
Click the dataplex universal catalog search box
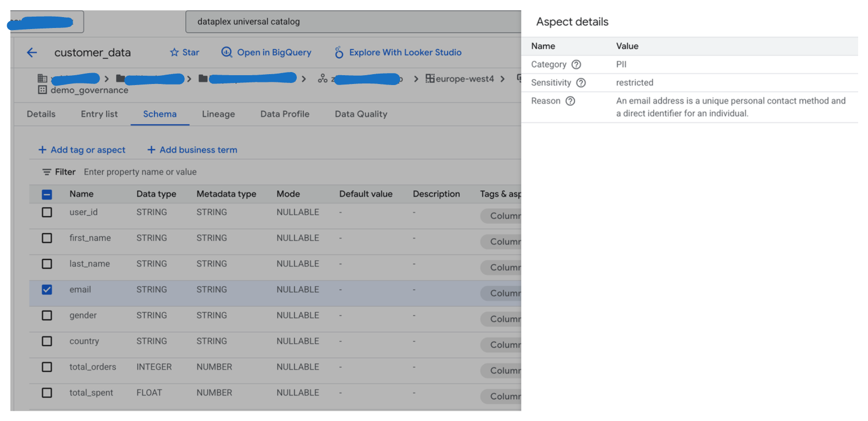(x=353, y=22)
